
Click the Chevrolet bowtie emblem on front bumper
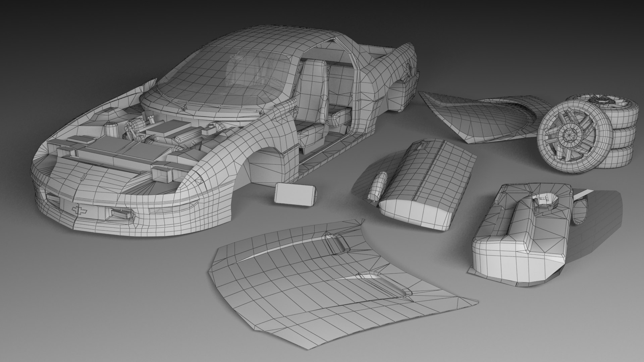coord(79,209)
